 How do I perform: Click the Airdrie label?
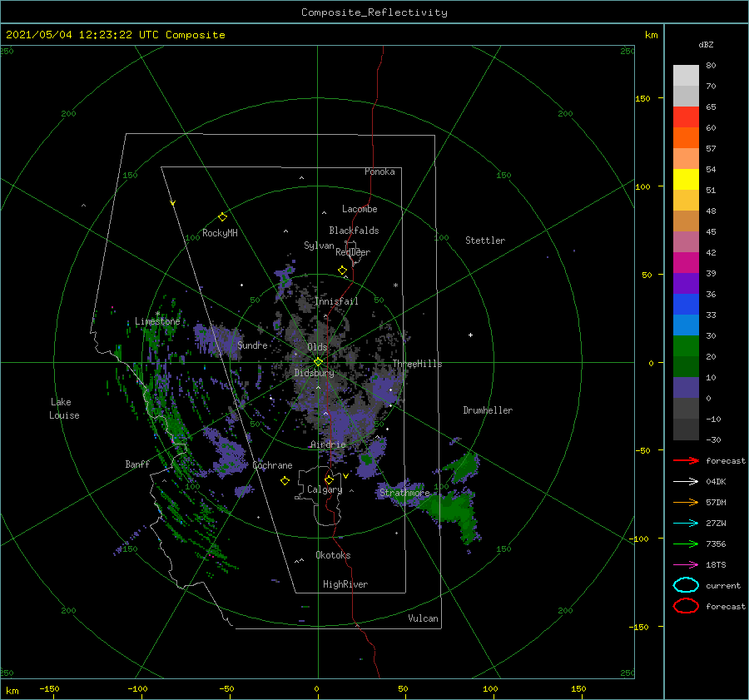328,444
